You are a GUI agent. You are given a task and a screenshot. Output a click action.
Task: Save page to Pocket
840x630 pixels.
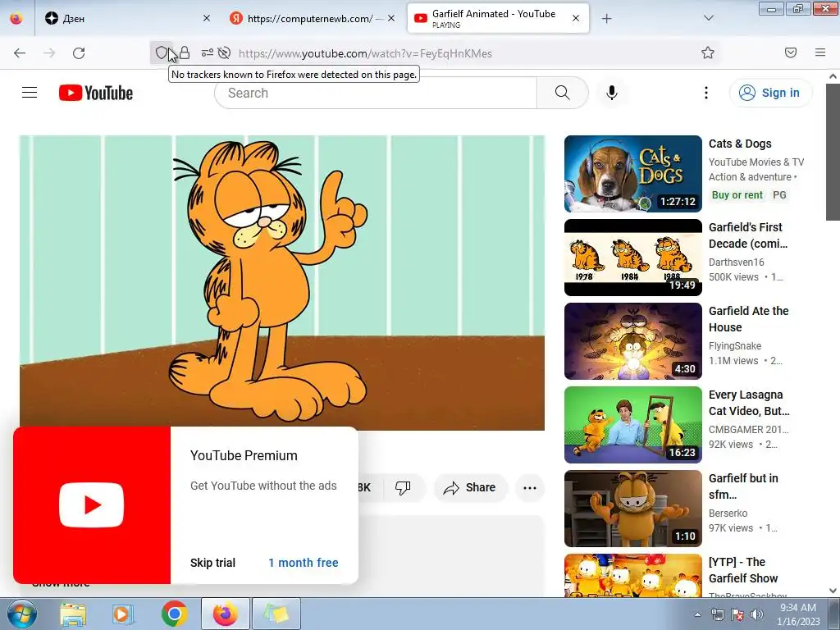pyautogui.click(x=791, y=52)
